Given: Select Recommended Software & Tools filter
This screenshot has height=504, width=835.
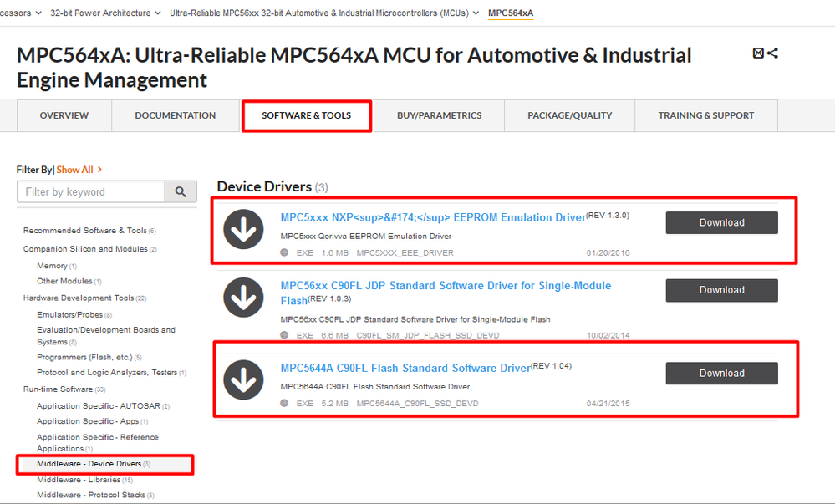Looking at the screenshot, I should 85,231.
